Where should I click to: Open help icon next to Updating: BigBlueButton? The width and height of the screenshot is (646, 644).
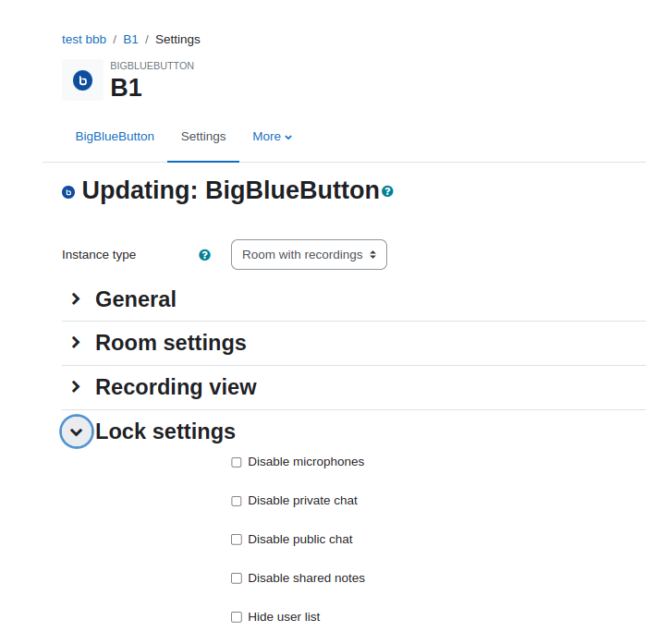tap(387, 191)
